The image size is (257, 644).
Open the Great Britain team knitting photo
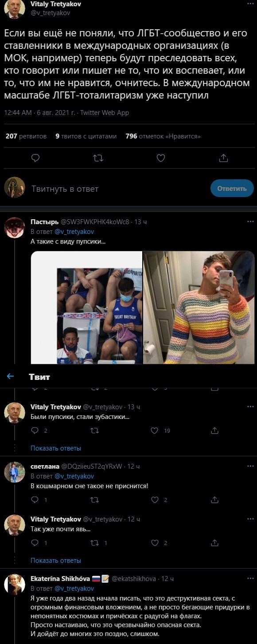coord(86,308)
